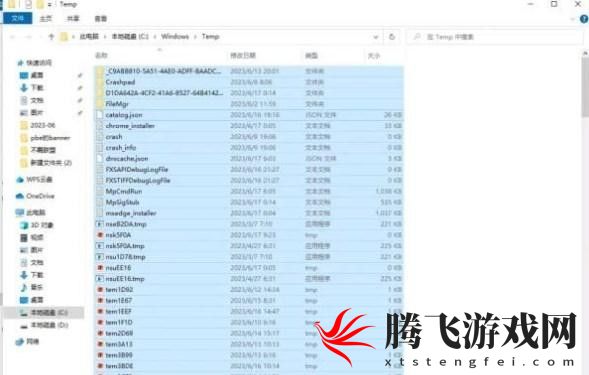The image size is (589, 375).
Task: Click the Windows segment in address path
Action: point(175,36)
